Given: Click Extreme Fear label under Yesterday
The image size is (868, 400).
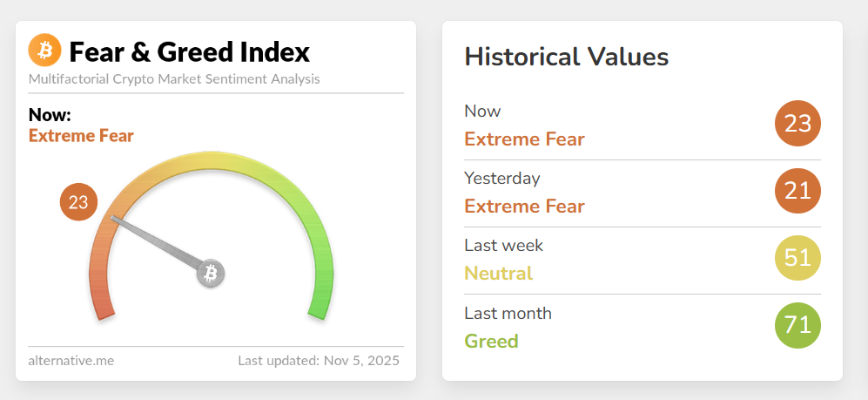Looking at the screenshot, I should tap(524, 207).
